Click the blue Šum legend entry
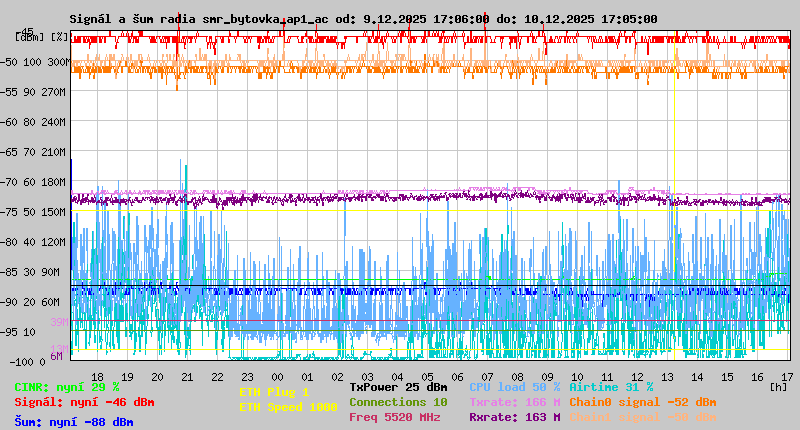 click(74, 422)
